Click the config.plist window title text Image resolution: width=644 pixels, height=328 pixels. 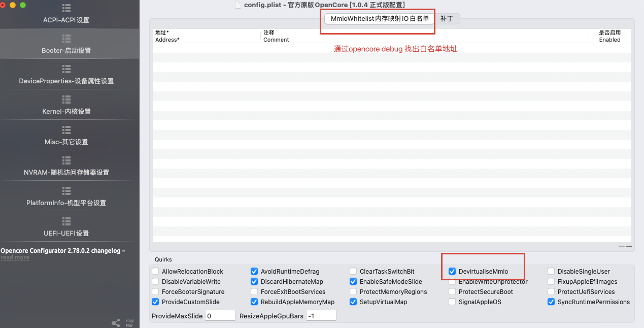tap(324, 5)
